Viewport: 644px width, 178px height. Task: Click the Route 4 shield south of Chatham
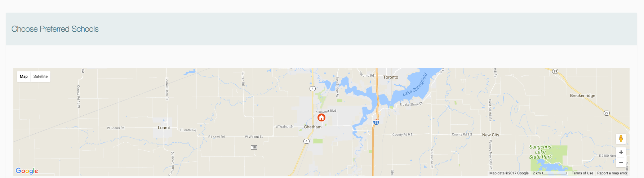pos(306,141)
